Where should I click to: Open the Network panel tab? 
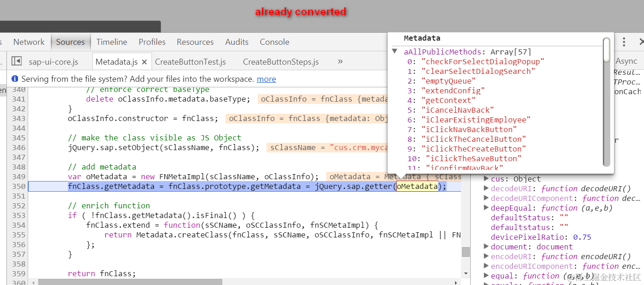tap(29, 42)
